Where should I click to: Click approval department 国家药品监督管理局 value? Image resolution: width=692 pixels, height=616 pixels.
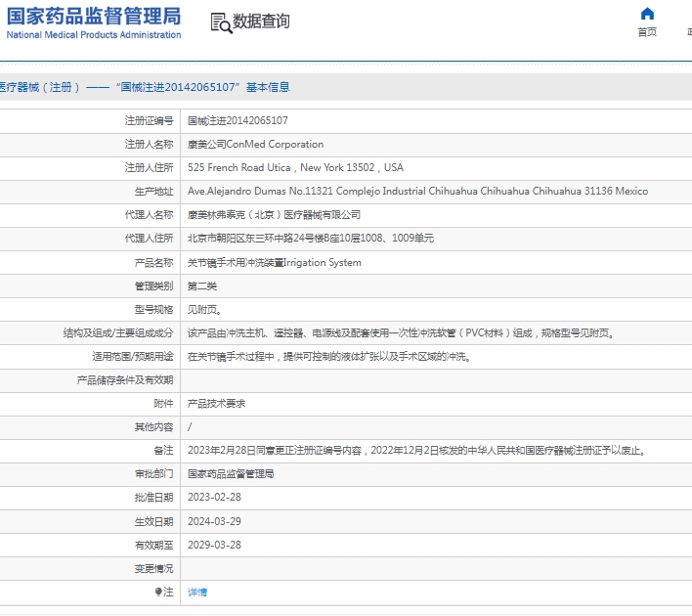231,474
